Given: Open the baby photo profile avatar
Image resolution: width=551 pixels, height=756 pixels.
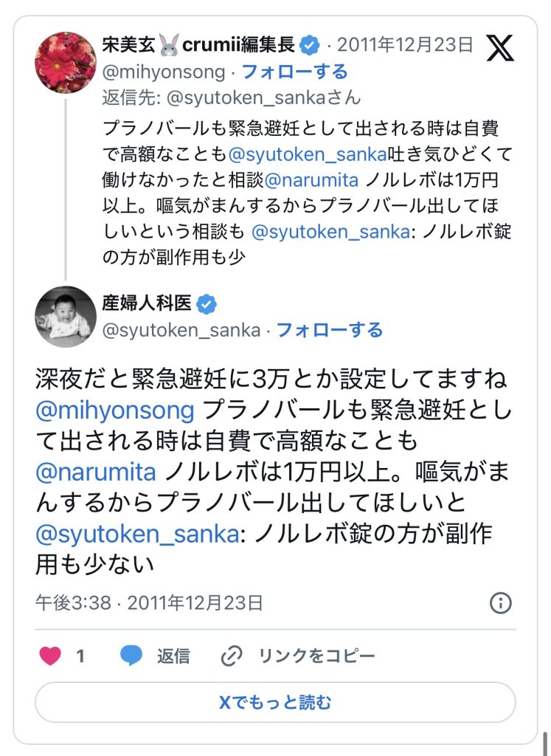Looking at the screenshot, I should [66, 317].
